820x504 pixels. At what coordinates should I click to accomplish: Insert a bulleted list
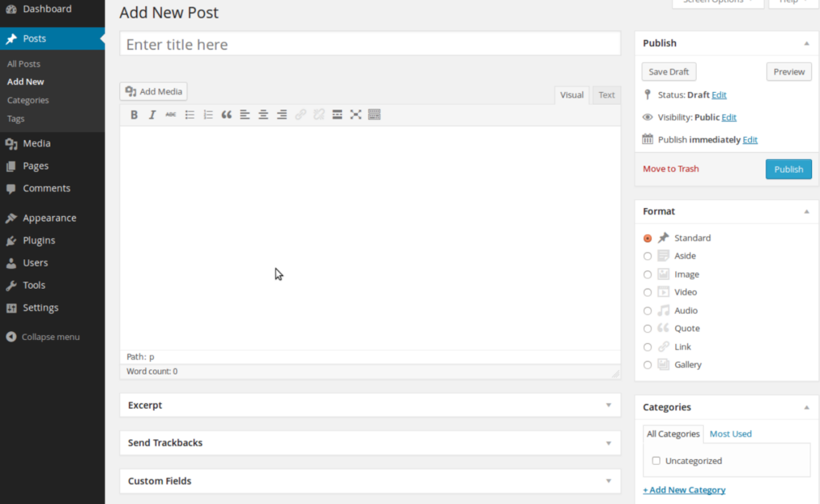(x=190, y=115)
